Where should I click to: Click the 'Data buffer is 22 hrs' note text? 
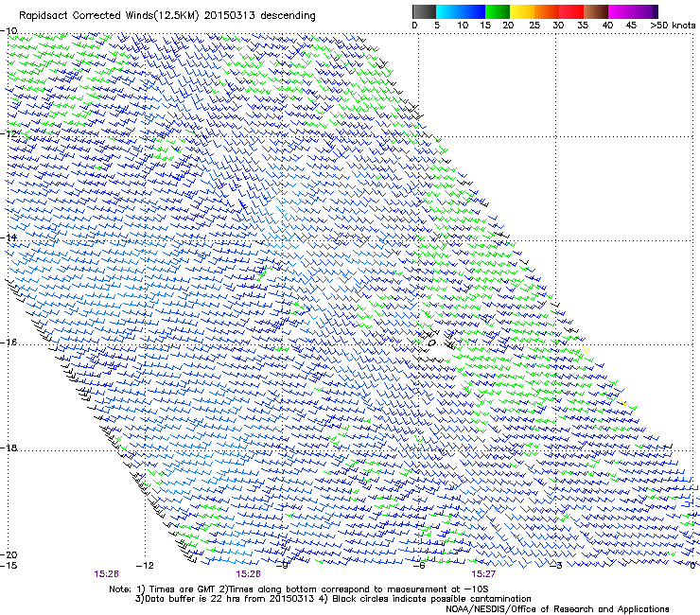[x=190, y=599]
